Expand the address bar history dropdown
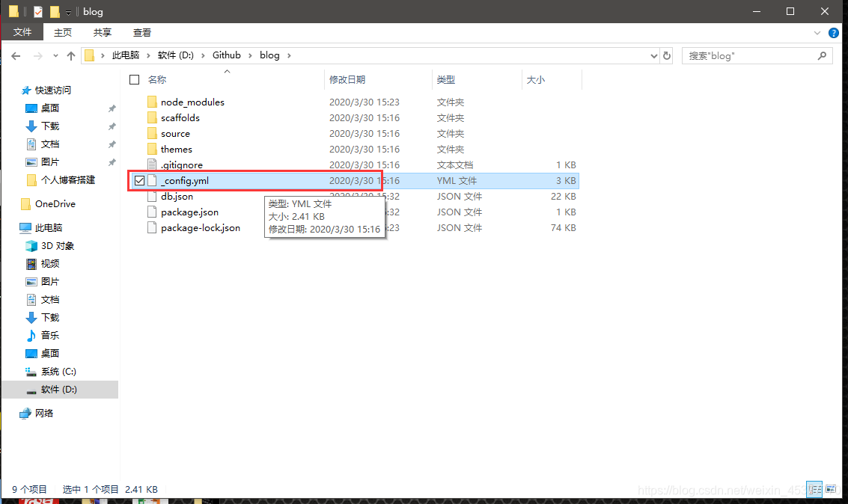This screenshot has width=848, height=504. click(x=652, y=55)
